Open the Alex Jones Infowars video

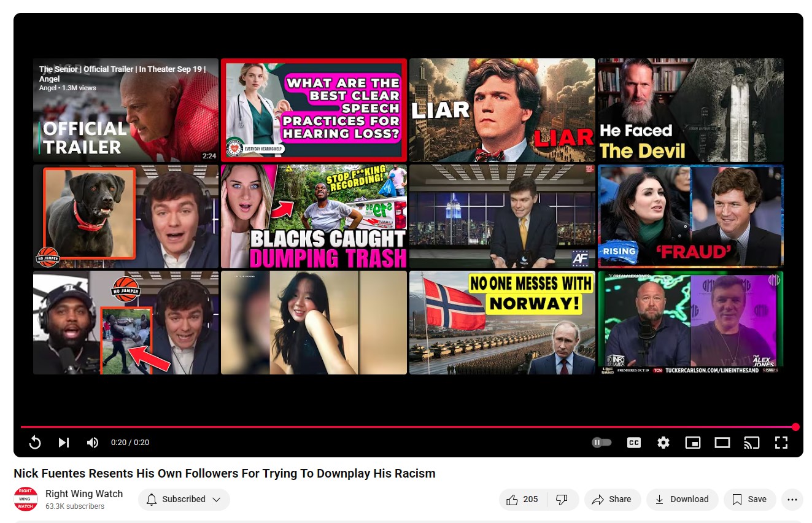(690, 322)
